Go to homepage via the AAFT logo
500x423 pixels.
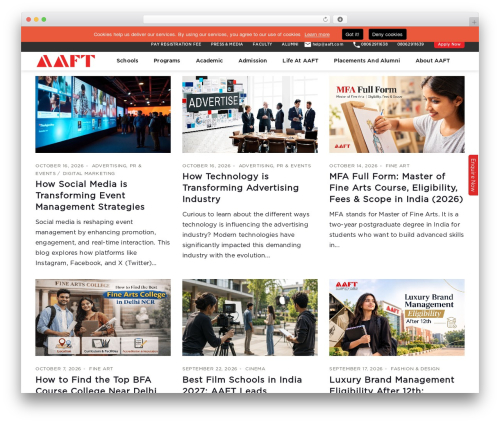[66, 61]
